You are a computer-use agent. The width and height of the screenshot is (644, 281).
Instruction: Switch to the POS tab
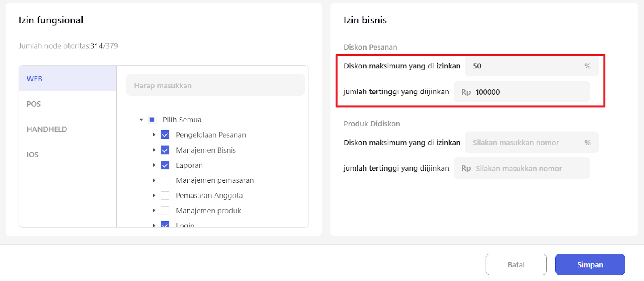coord(34,104)
